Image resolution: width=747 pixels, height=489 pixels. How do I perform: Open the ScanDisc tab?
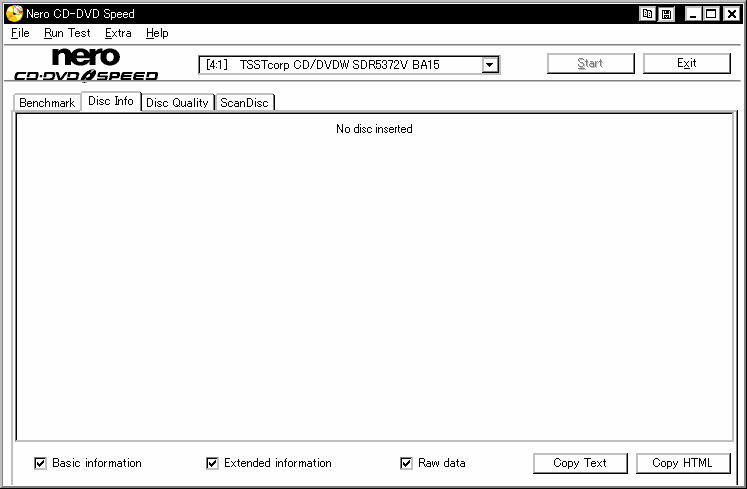244,102
